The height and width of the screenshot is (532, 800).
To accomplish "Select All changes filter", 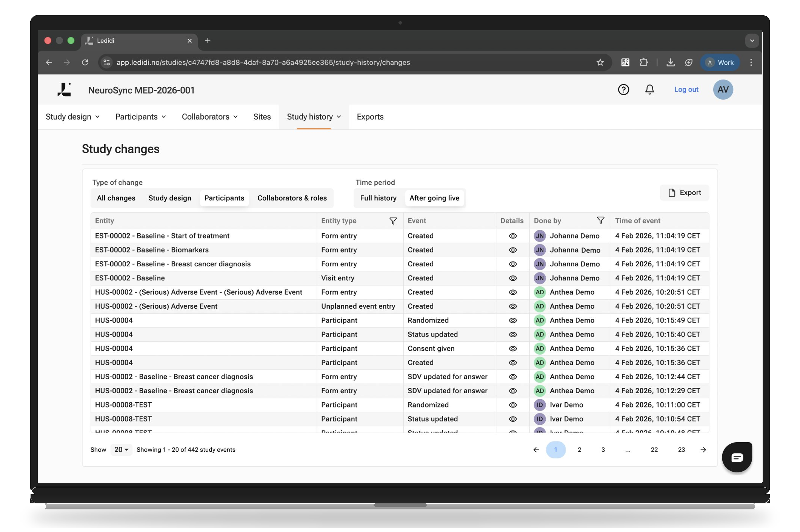I will [x=116, y=198].
